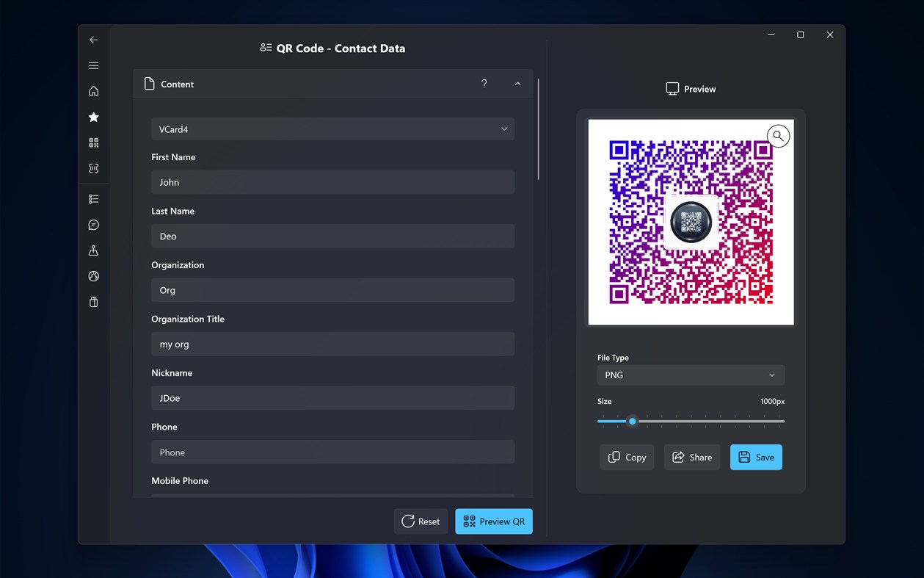Viewport: 924px width, 578px height.
Task: Click the magnifier on QR preview image
Action: pyautogui.click(x=778, y=135)
